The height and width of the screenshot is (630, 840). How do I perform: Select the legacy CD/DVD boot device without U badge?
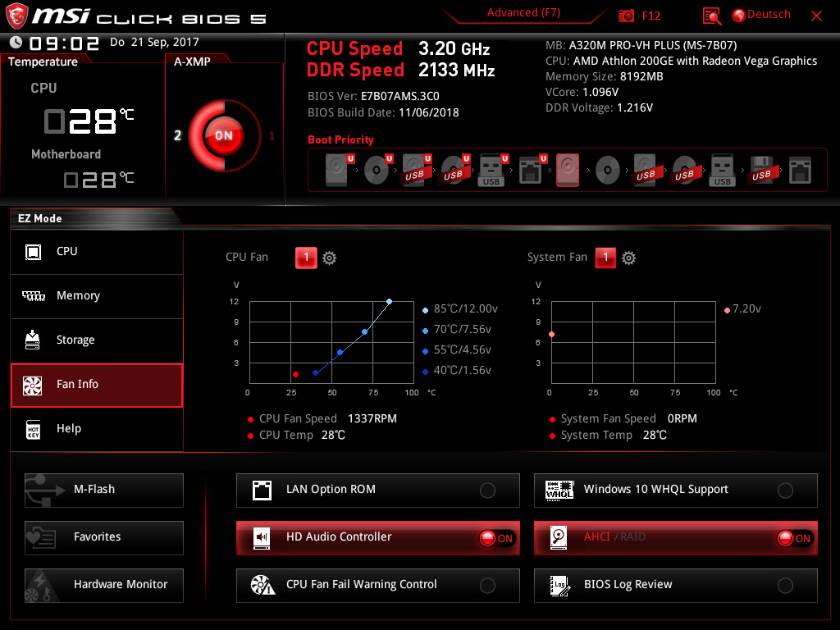coord(608,171)
